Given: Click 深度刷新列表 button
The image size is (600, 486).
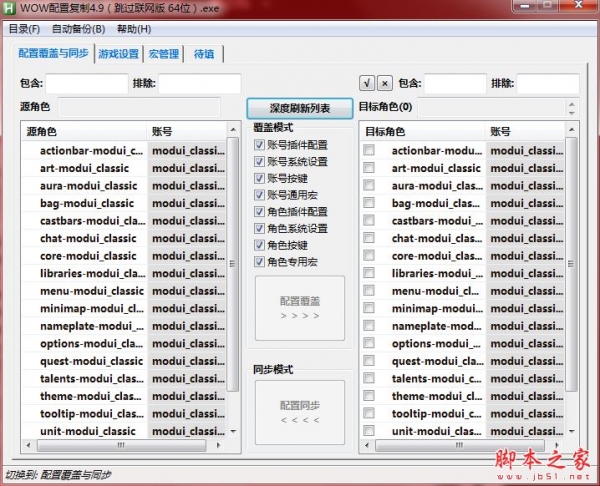Looking at the screenshot, I should click(300, 108).
